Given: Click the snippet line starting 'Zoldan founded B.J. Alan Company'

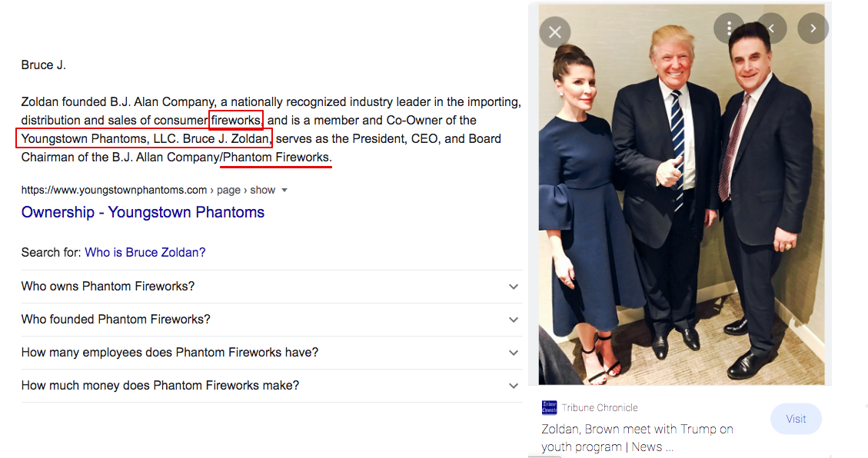Looking at the screenshot, I should [271, 102].
